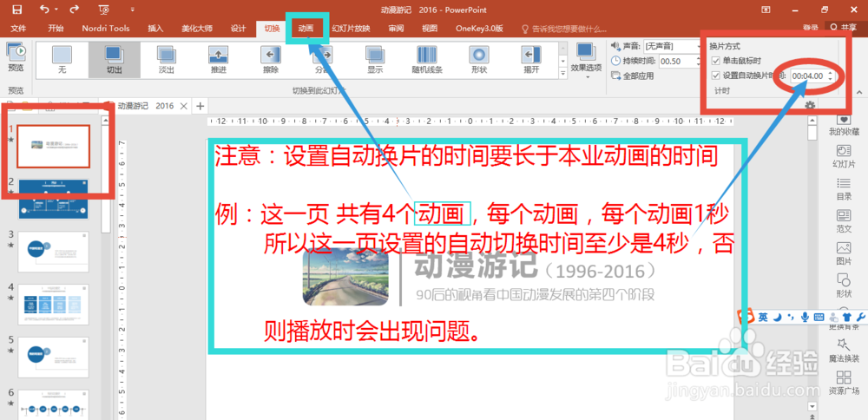Open 目录 templates in right sidebar
Screen dimensions: 868x420
844,188
